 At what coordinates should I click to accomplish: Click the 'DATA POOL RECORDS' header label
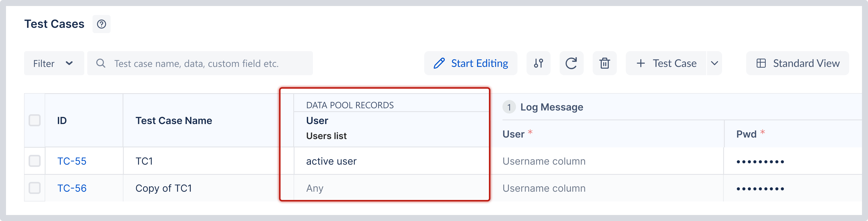pyautogui.click(x=350, y=105)
